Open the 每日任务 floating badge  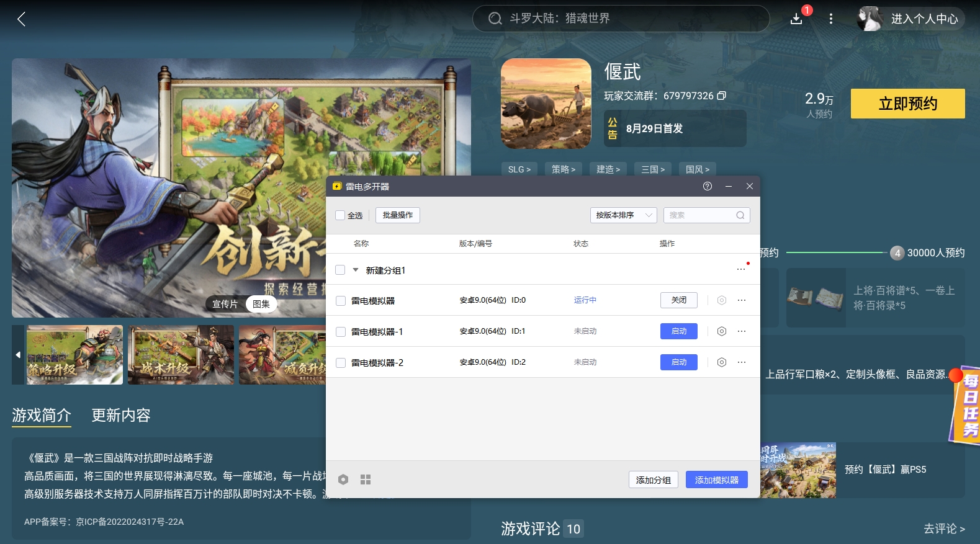(966, 406)
